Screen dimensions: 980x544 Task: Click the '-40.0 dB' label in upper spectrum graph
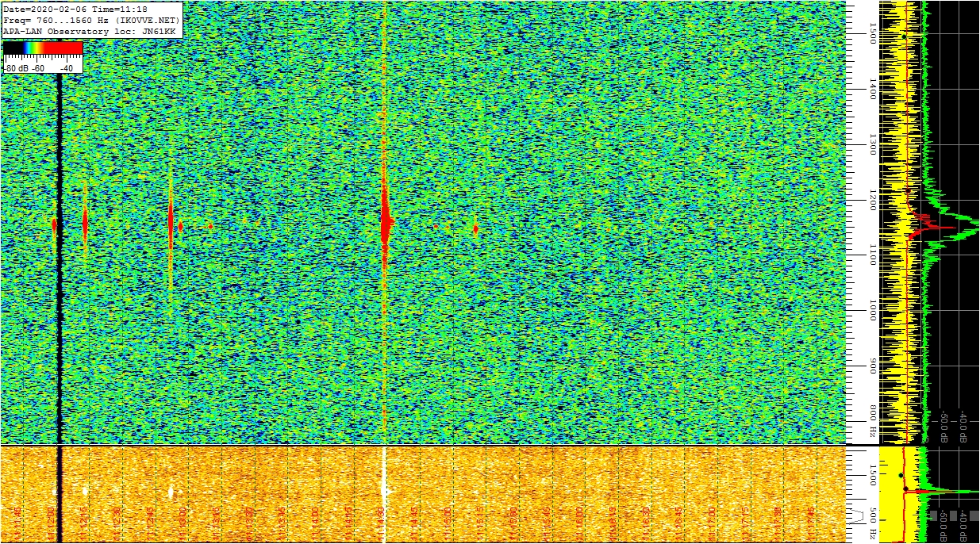(964, 426)
